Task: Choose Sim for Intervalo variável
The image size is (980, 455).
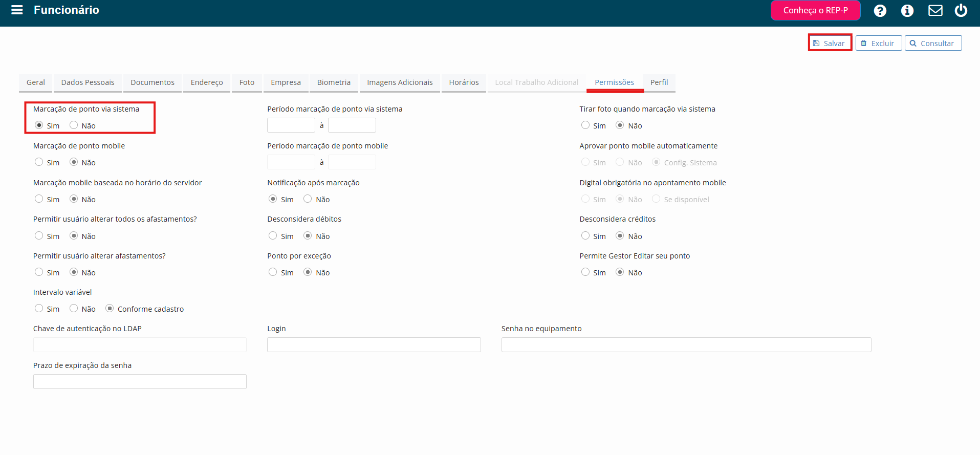Action: click(x=39, y=308)
